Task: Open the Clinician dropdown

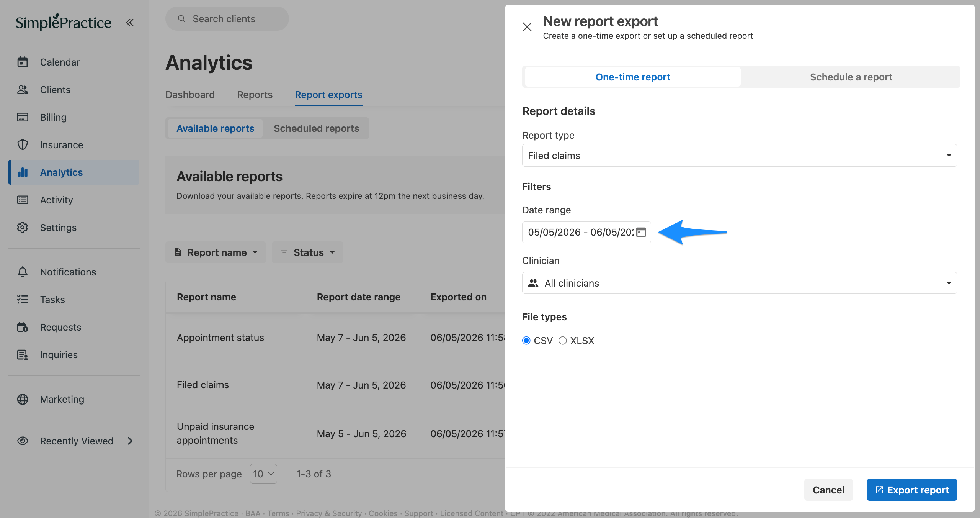Action: [x=740, y=283]
